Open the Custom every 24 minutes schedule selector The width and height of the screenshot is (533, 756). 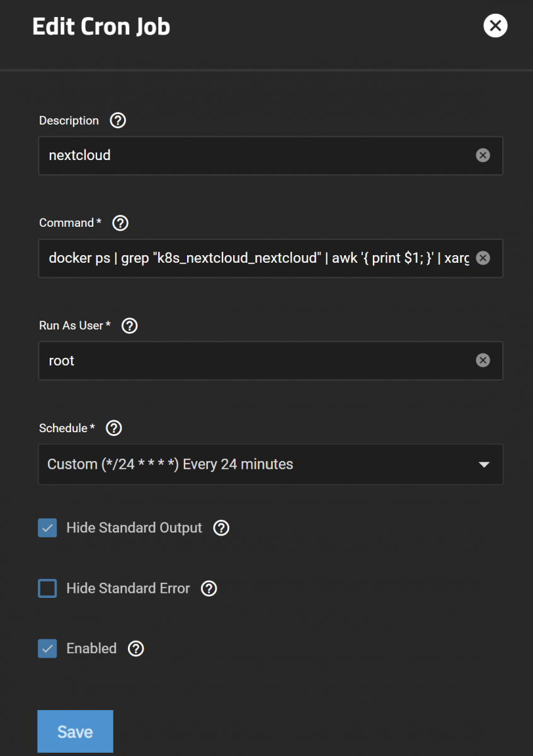pyautogui.click(x=271, y=464)
